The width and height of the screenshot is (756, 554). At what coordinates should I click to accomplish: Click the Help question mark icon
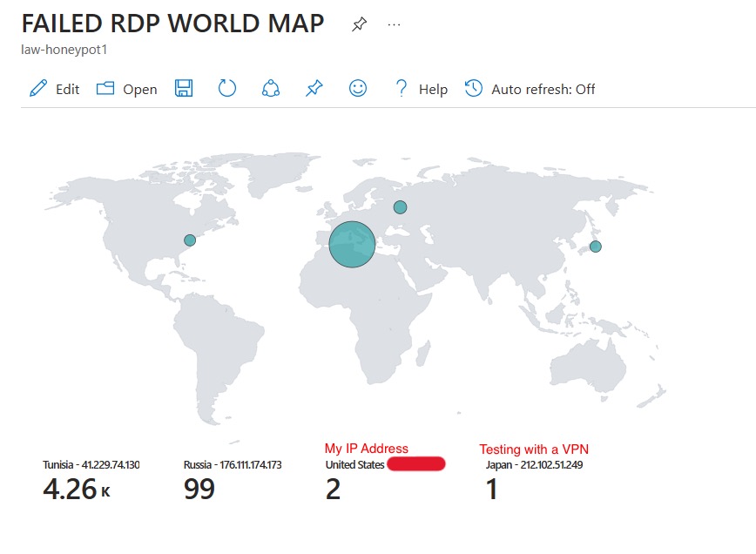pyautogui.click(x=402, y=89)
